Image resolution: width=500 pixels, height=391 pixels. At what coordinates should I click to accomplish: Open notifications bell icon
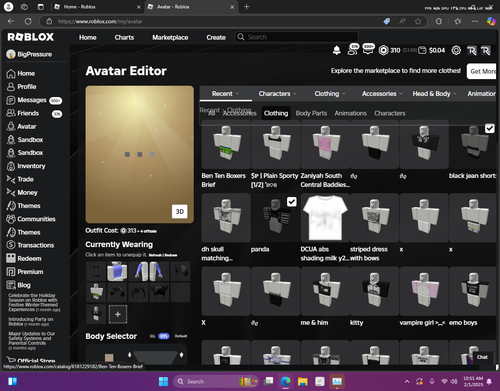pos(337,50)
